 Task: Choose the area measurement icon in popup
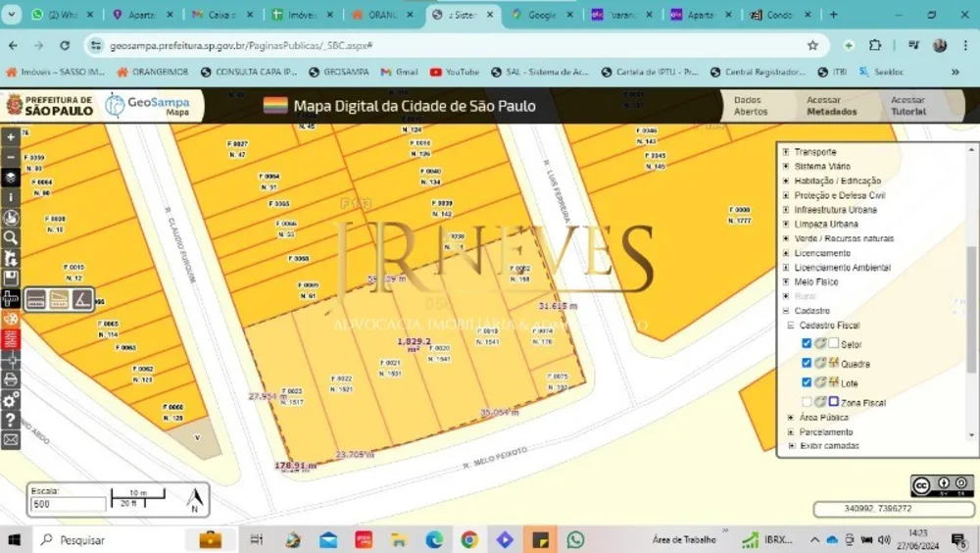pyautogui.click(x=59, y=300)
